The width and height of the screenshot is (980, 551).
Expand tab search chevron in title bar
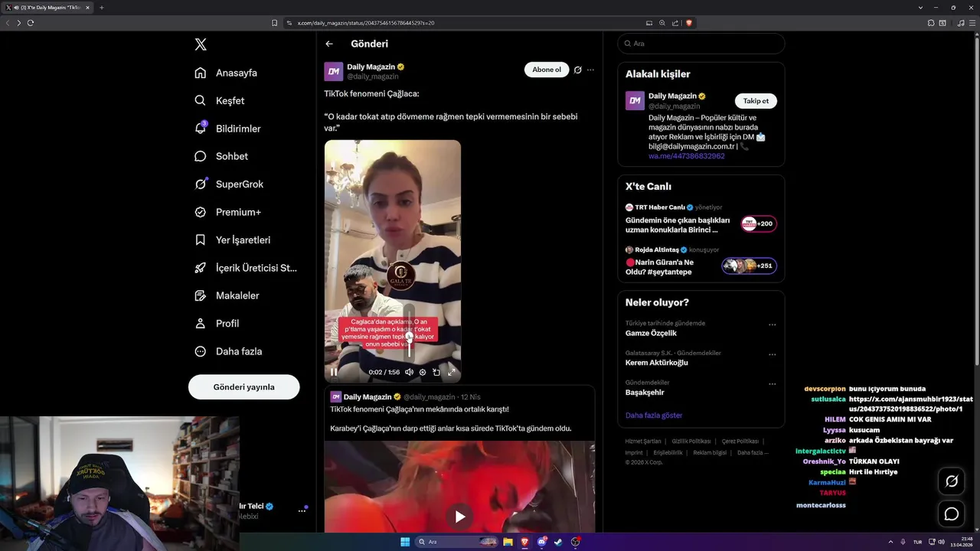click(x=920, y=8)
